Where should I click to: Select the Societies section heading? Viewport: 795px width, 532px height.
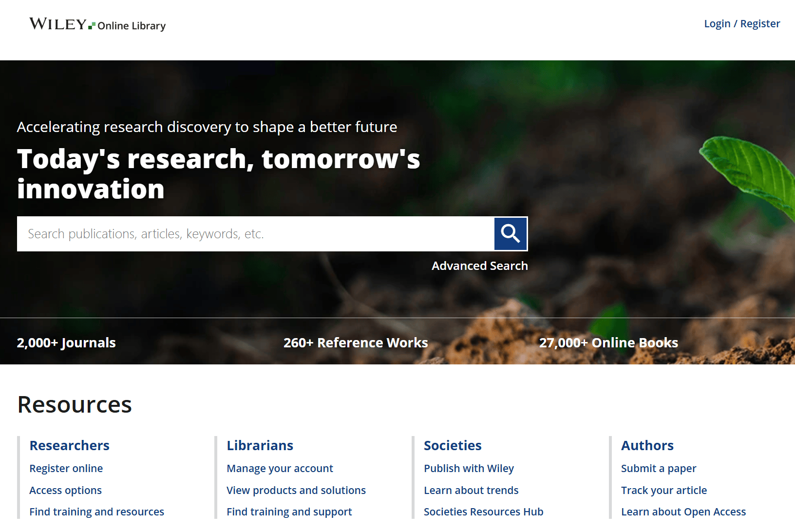pos(453,445)
